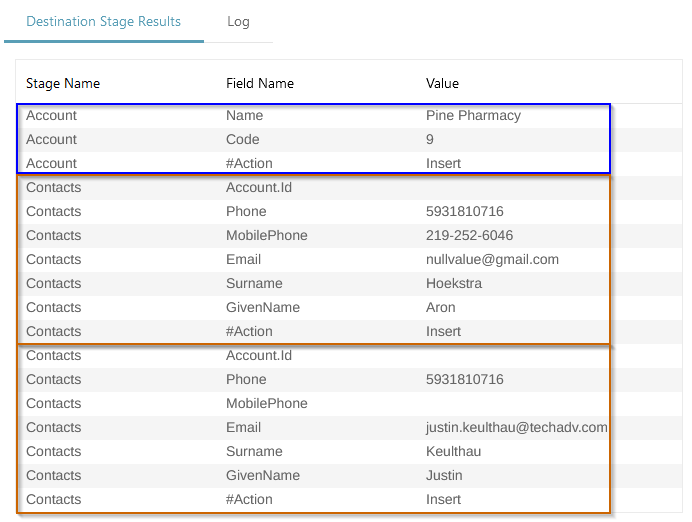Open the Destination Stage Results tab
The width and height of the screenshot is (692, 522).
[104, 21]
